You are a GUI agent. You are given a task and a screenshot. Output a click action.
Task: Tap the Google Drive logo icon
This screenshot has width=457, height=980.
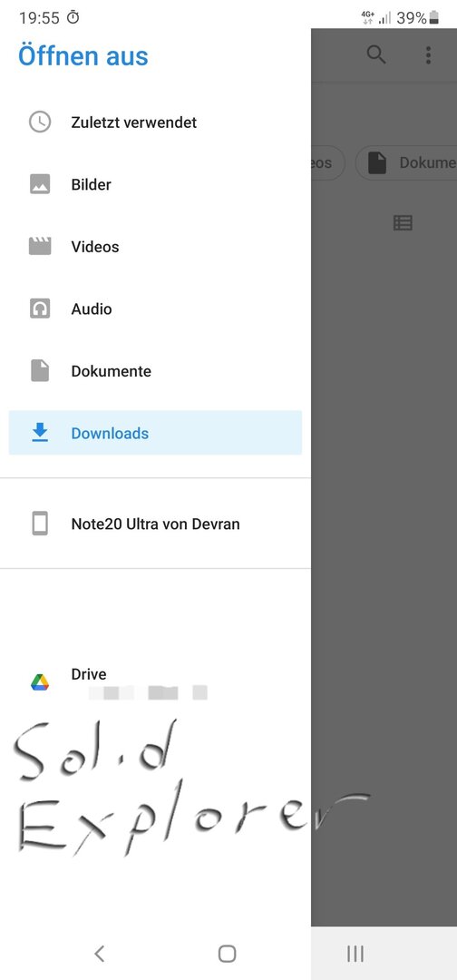click(x=40, y=682)
